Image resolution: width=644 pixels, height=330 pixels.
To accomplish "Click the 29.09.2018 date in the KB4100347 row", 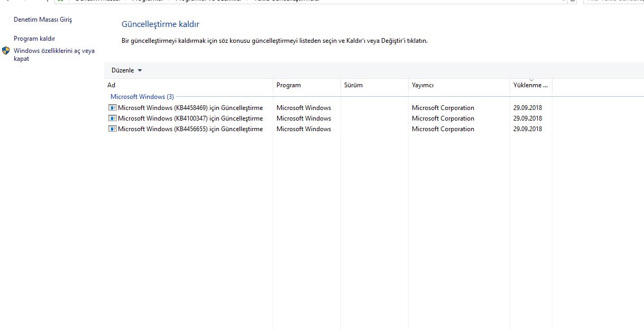I will [x=528, y=118].
